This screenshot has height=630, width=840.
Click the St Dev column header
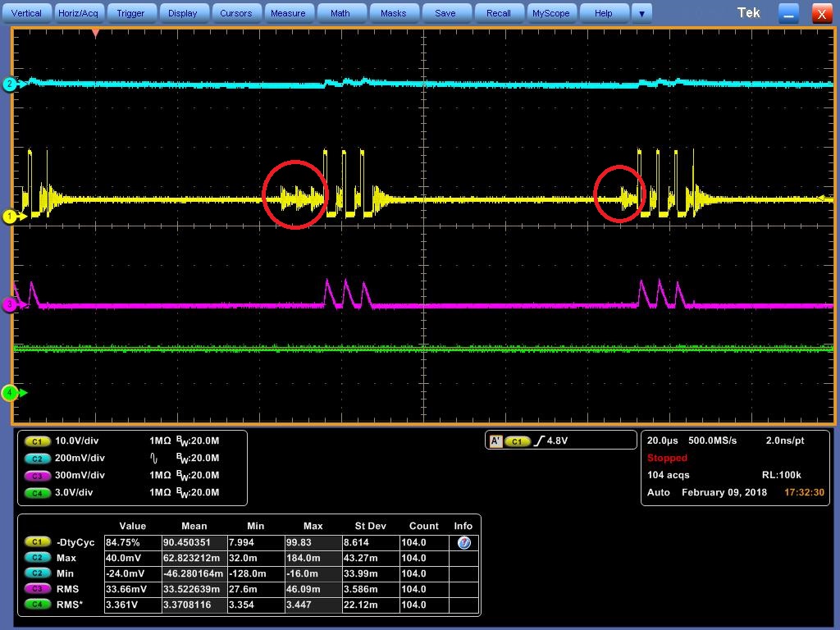(370, 526)
